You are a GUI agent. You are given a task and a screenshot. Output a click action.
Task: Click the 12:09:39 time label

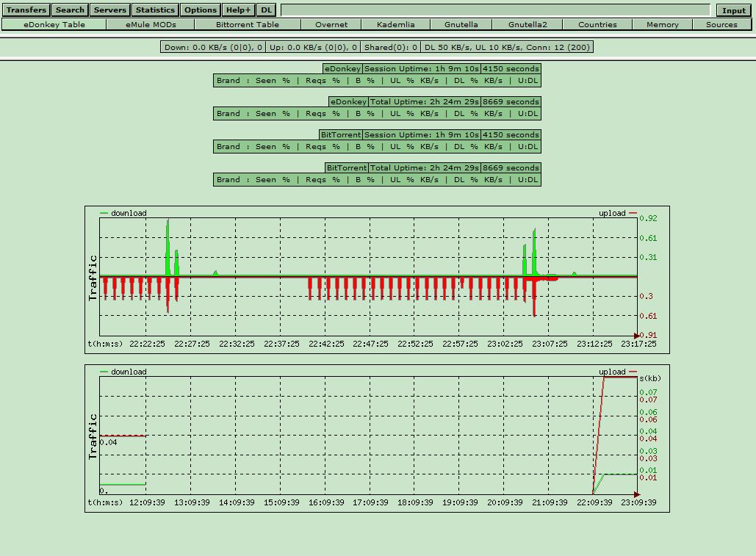[x=147, y=502]
